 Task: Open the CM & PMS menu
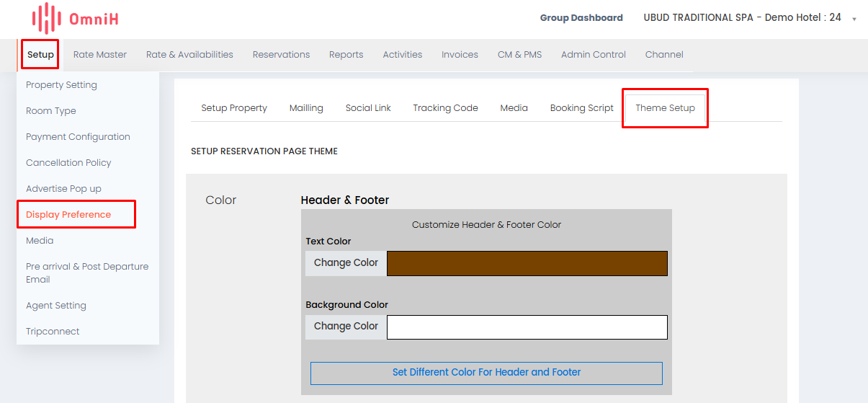click(519, 55)
